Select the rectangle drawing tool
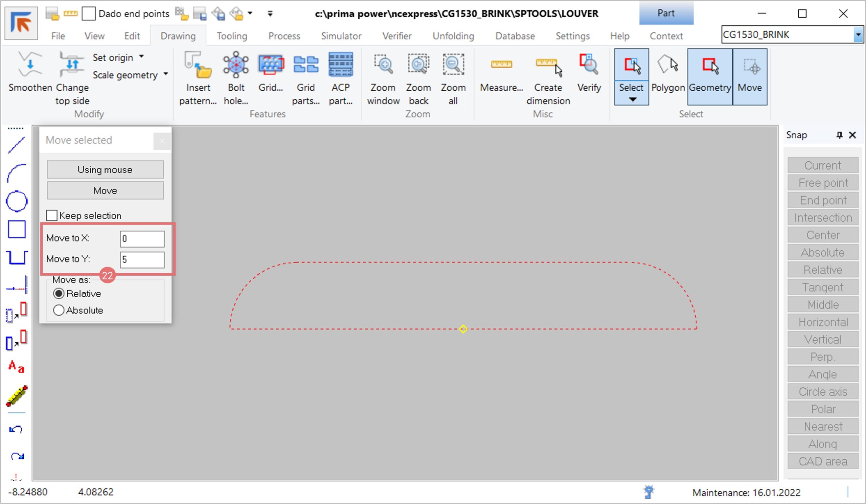 [17, 229]
